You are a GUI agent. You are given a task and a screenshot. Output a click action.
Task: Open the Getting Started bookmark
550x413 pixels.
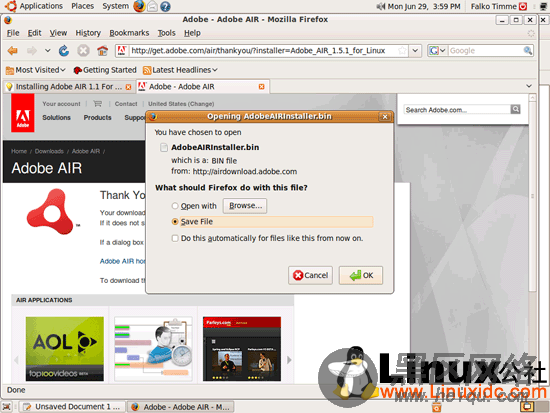(105, 70)
